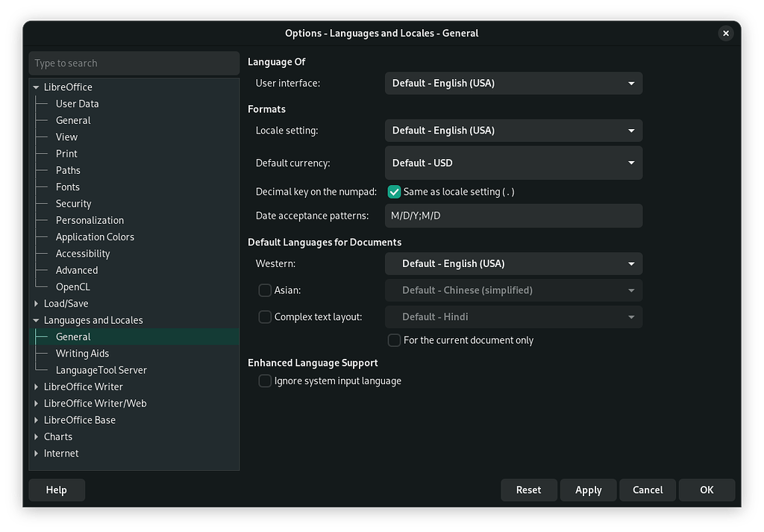This screenshot has height=532, width=764.
Task: Expand the LibreOffice Writer section
Action: pyautogui.click(x=37, y=387)
